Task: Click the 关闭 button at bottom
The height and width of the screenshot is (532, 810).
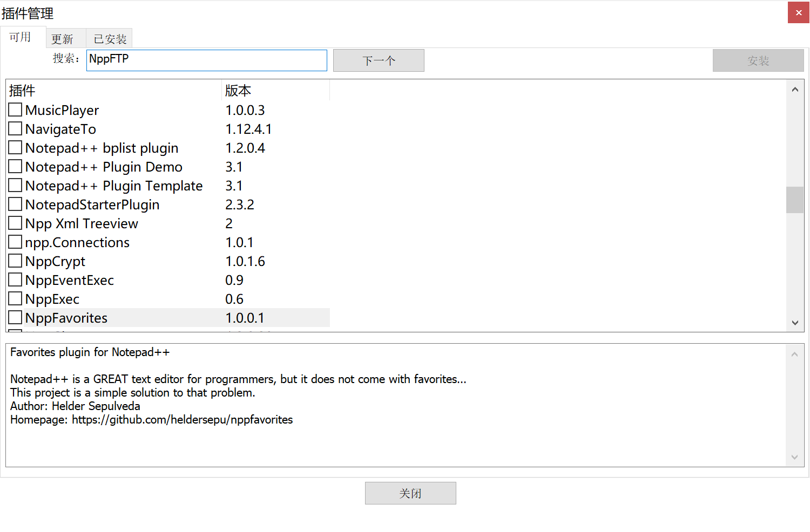Action: [x=410, y=493]
